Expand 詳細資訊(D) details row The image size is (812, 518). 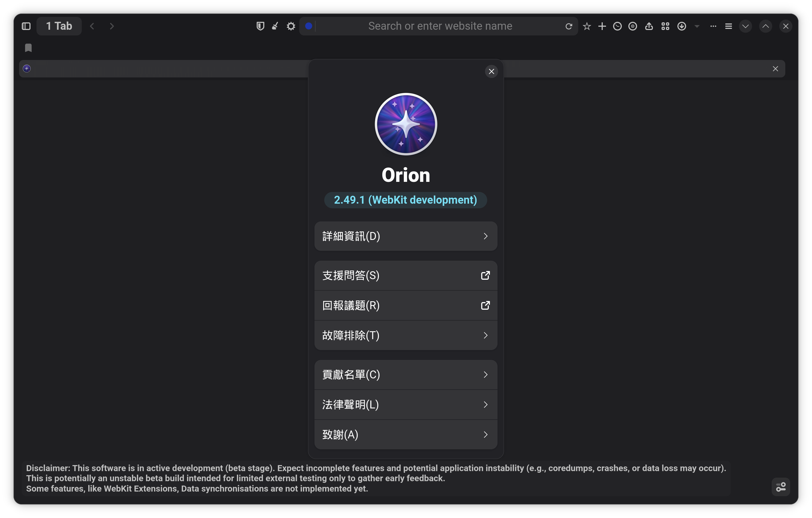(x=405, y=236)
